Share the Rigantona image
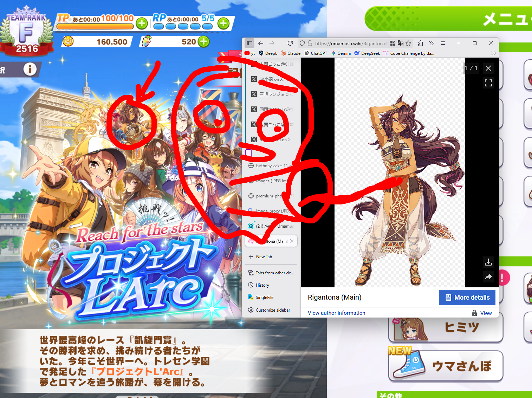The width and height of the screenshot is (532, 398). (488, 277)
